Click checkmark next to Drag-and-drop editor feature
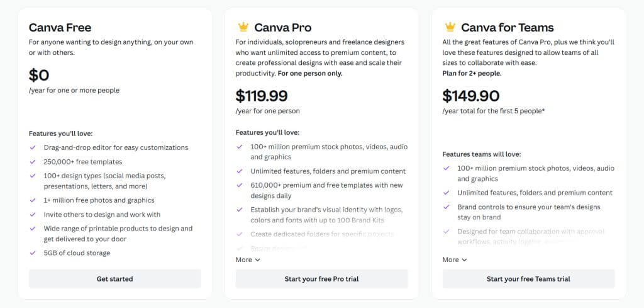Image resolution: width=644 pixels, height=308 pixels. point(33,147)
